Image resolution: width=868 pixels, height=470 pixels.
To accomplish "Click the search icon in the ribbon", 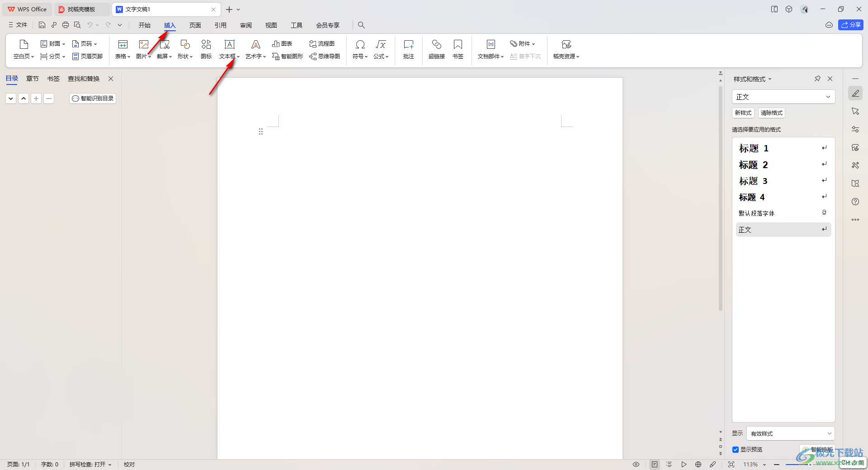I will [361, 25].
